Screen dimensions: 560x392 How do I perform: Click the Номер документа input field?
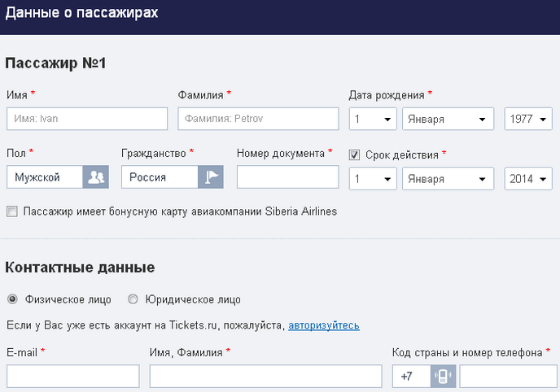(x=288, y=177)
